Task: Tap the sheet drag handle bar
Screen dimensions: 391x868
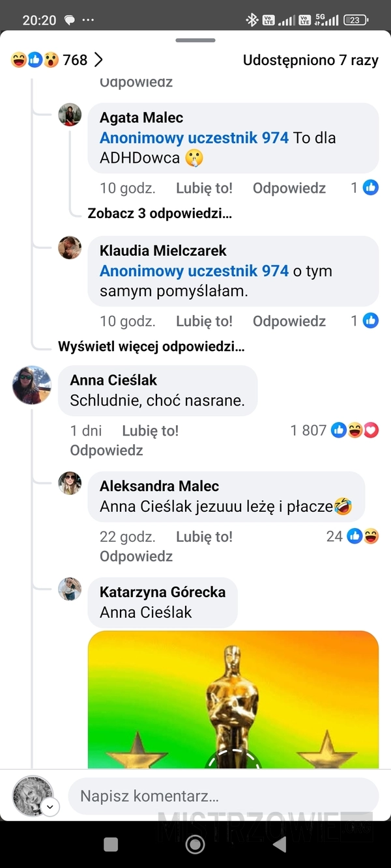Action: (x=195, y=40)
